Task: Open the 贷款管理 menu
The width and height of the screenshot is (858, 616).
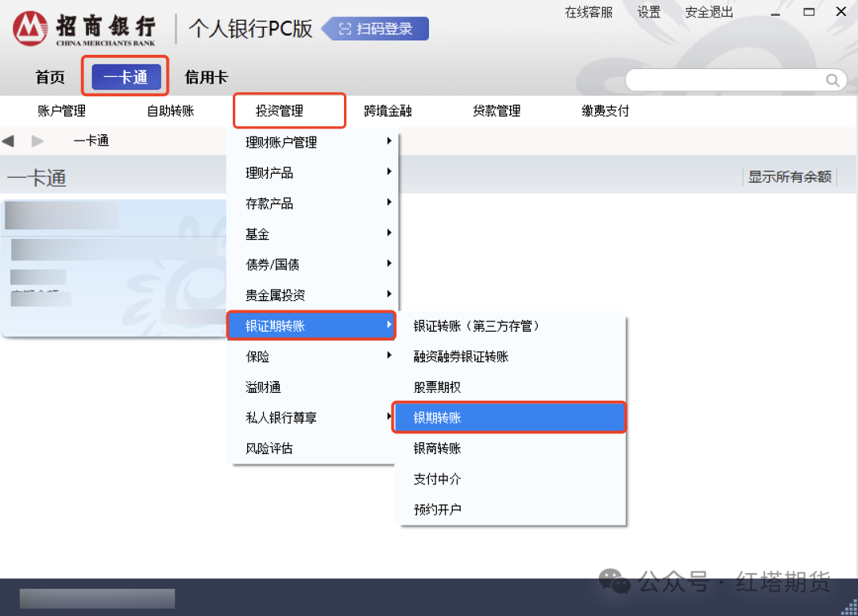Action: 497,111
